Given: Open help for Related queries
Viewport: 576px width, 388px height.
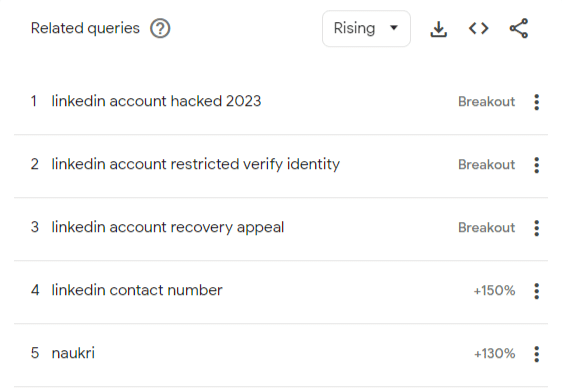Looking at the screenshot, I should tap(160, 28).
